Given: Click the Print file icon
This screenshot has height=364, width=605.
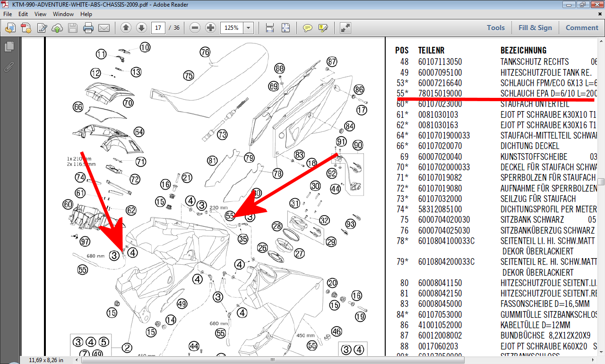Looking at the screenshot, I should pos(88,28).
